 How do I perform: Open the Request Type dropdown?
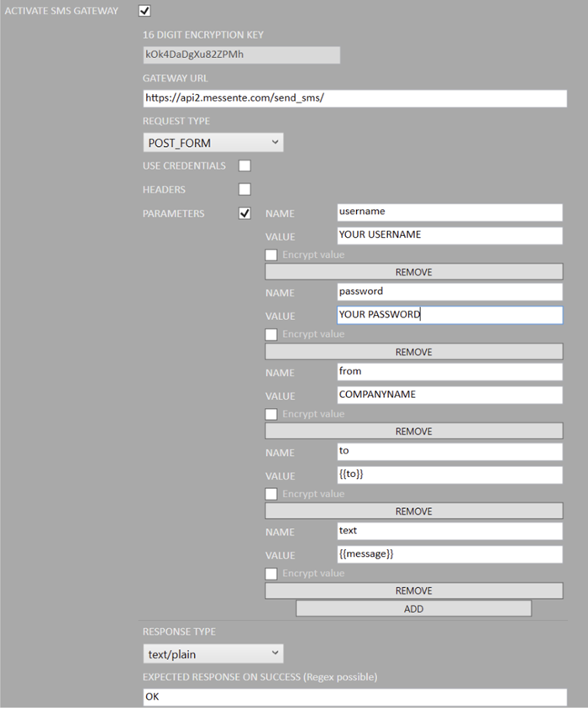[213, 143]
